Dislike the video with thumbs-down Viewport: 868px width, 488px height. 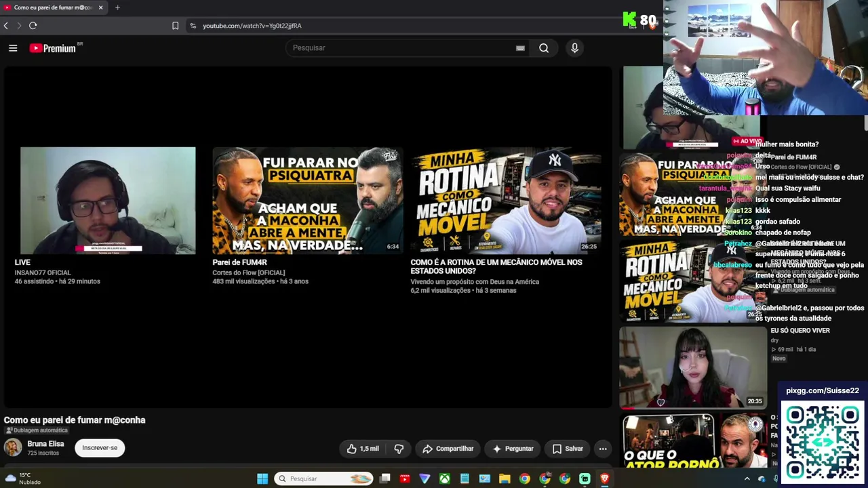[x=399, y=449]
